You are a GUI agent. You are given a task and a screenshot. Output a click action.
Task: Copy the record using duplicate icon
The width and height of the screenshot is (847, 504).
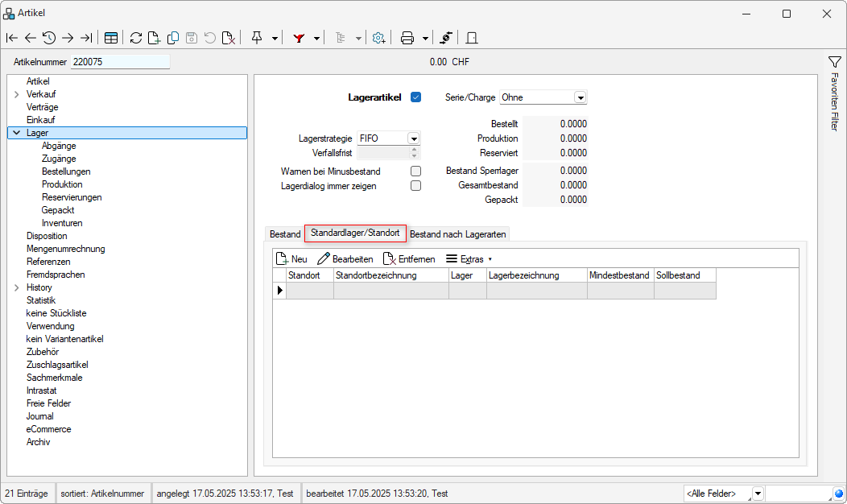pos(172,38)
